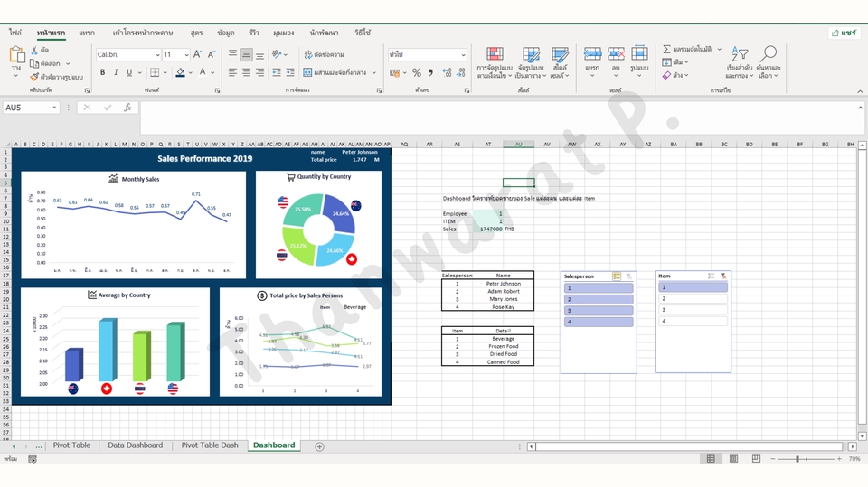868x487 pixels.
Task: Click the Decrease Indent icon
Action: [x=277, y=72]
